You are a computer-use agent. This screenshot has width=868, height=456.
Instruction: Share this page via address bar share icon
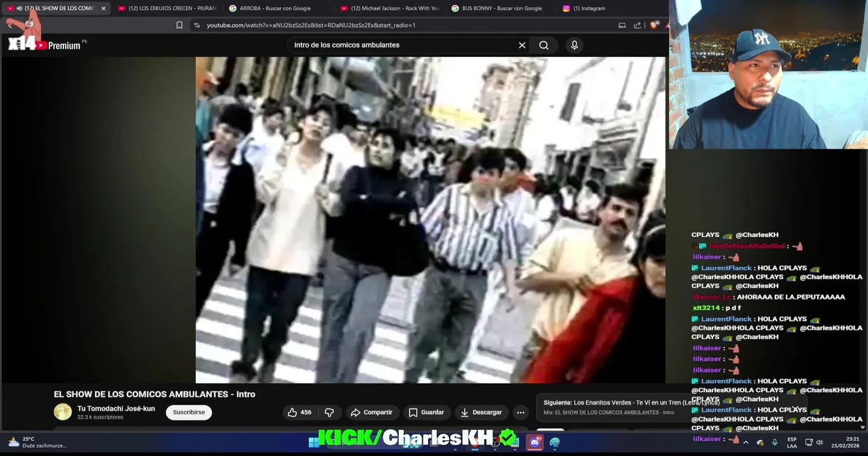[637, 25]
